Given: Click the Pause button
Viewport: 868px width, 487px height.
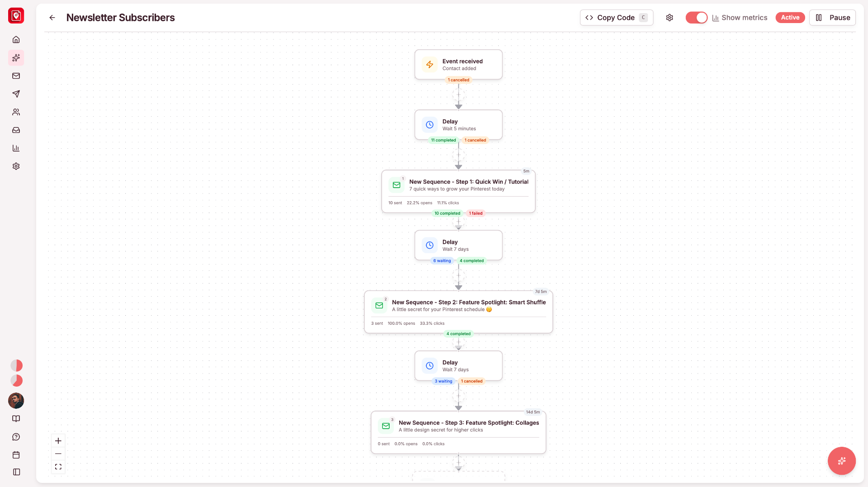Looking at the screenshot, I should coord(832,18).
